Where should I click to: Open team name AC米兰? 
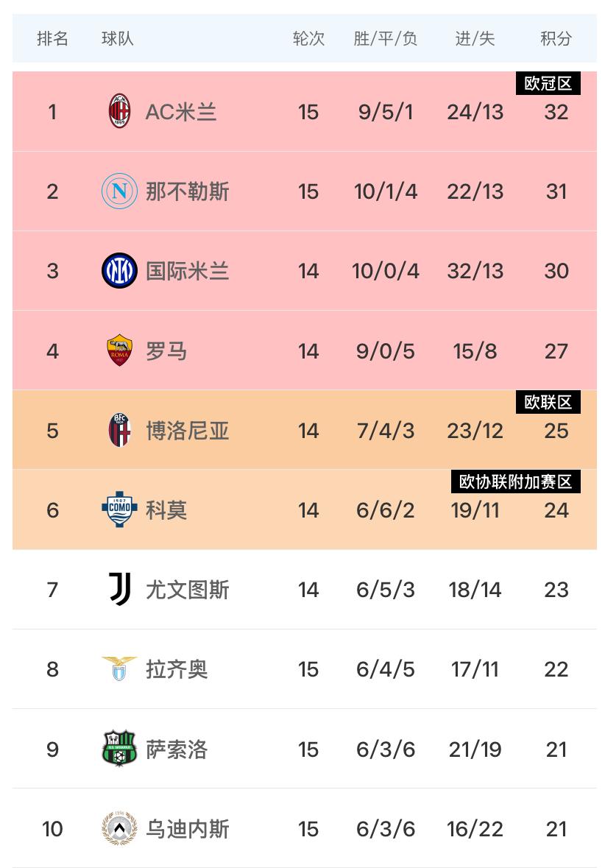(x=181, y=112)
